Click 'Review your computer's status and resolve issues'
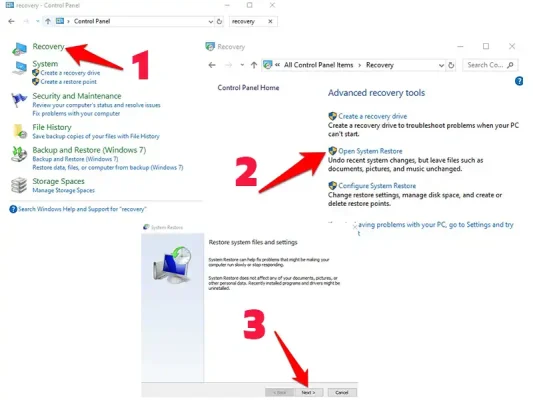The width and height of the screenshot is (533, 400). click(96, 105)
